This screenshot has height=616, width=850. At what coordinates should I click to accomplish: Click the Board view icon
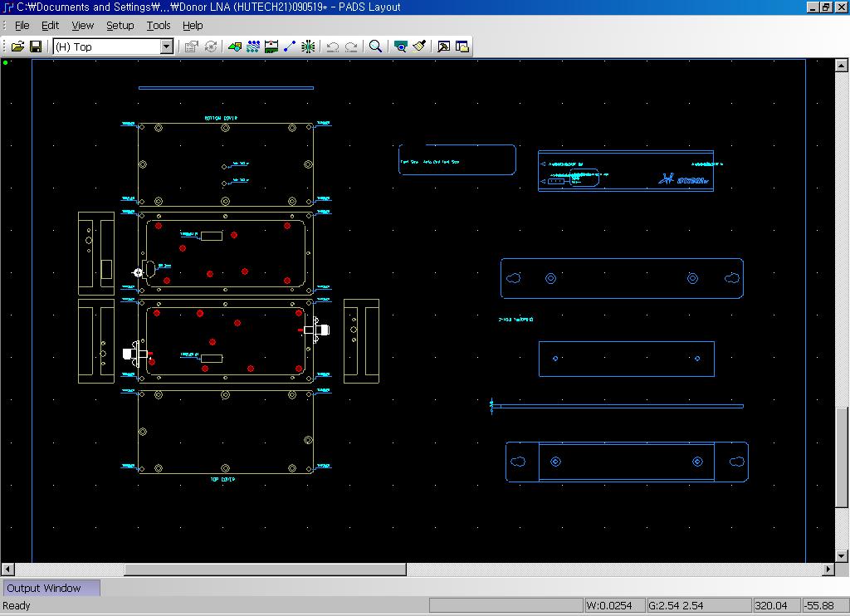[401, 46]
